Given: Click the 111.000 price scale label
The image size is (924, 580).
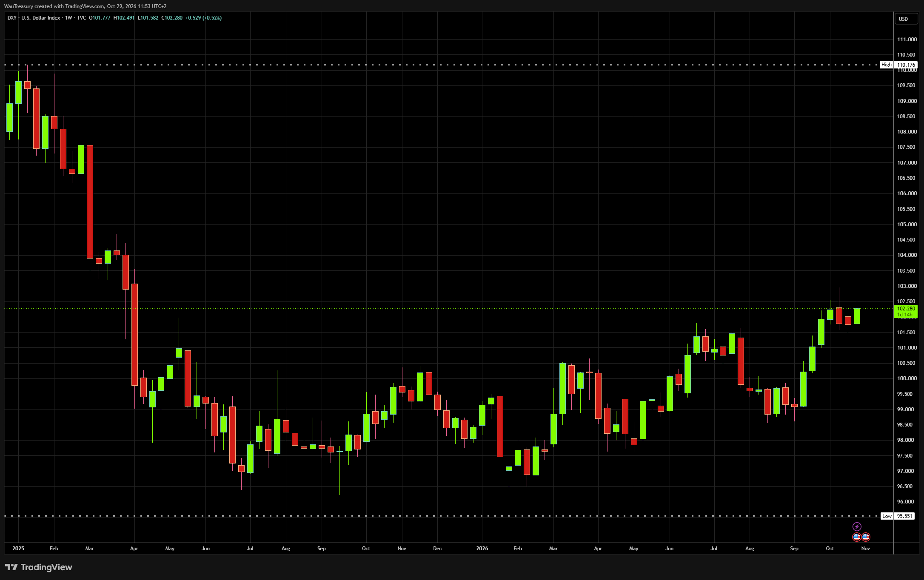Looking at the screenshot, I should (x=907, y=40).
